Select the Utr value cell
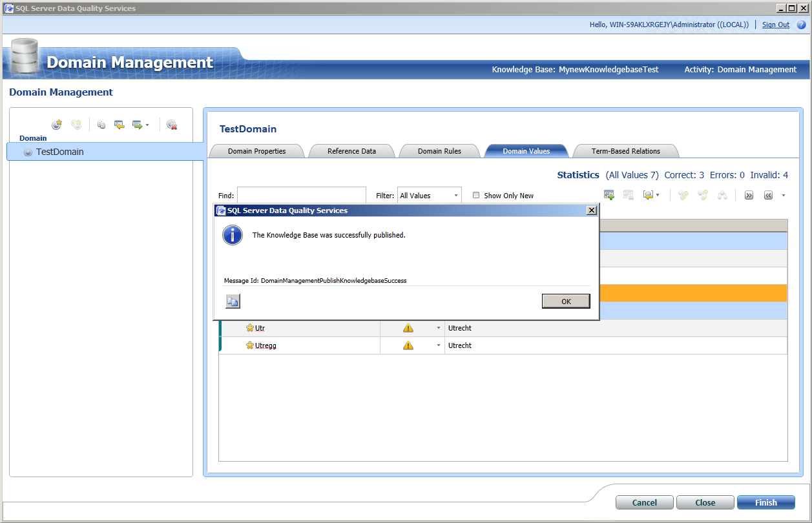This screenshot has height=523, width=812. (x=260, y=328)
